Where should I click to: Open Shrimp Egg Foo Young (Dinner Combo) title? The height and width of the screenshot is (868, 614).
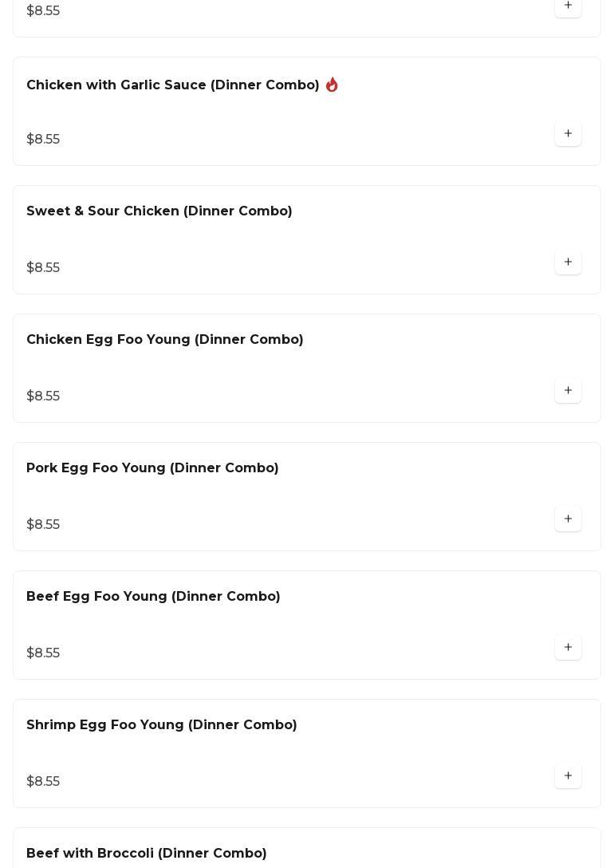point(162,725)
